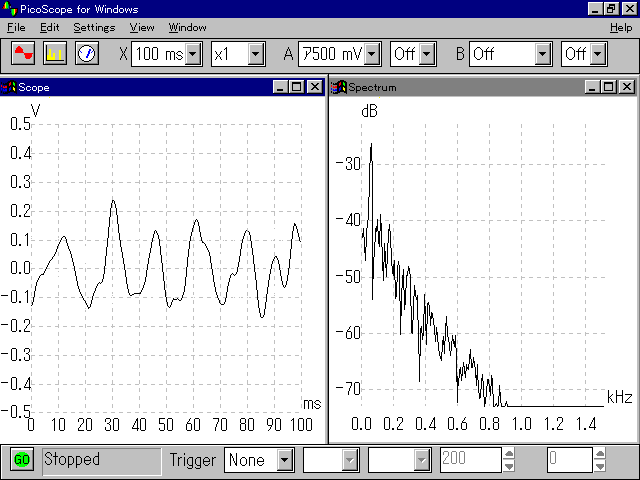The height and width of the screenshot is (480, 640).
Task: Click the dB axis unit label
Action: click(369, 111)
